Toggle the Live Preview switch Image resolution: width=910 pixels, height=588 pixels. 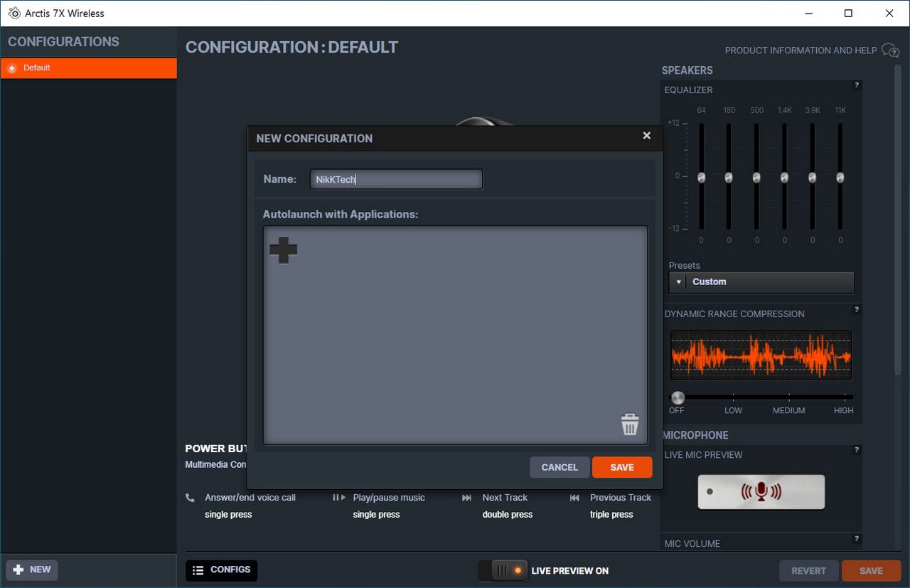[x=503, y=570]
